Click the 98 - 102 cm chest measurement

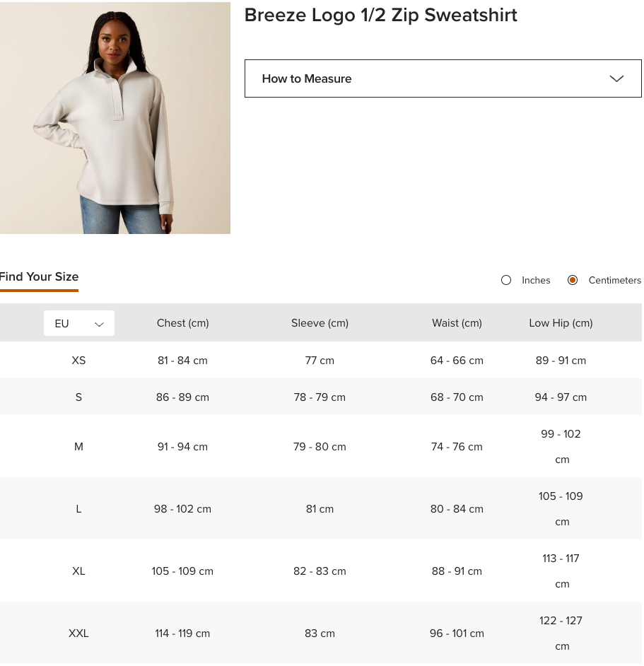[182, 508]
